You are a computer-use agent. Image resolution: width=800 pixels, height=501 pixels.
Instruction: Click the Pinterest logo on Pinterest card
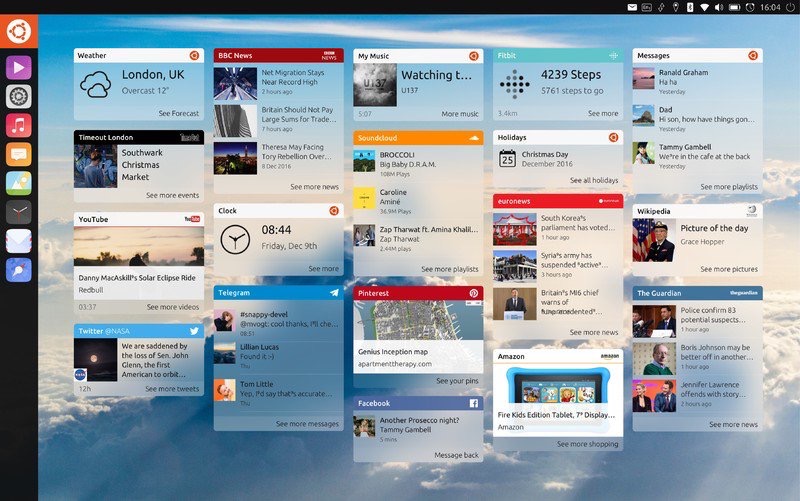(473, 293)
